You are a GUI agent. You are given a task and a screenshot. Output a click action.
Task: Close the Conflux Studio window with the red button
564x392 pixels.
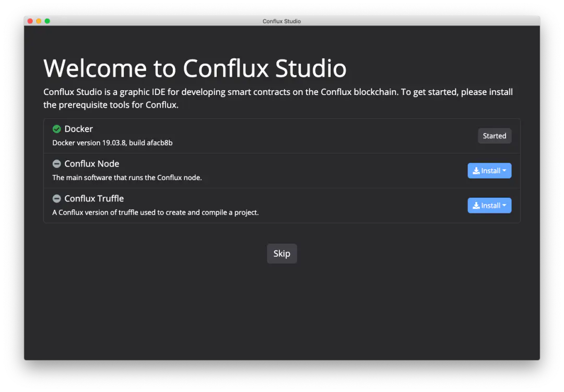click(x=30, y=21)
